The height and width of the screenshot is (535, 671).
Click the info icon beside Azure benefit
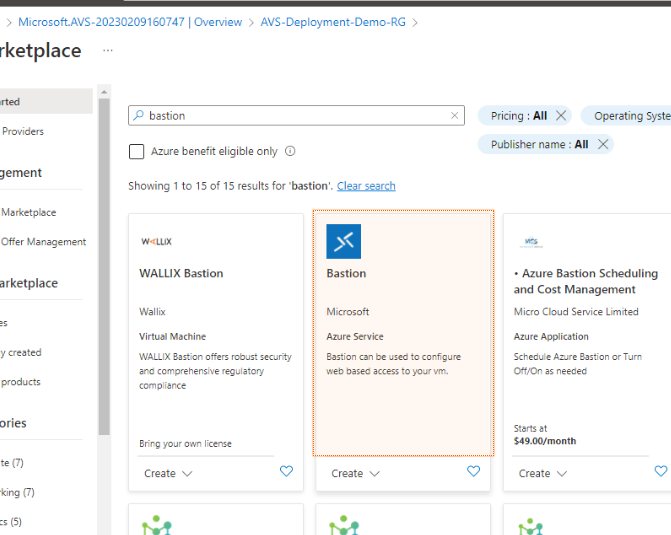[x=290, y=152]
